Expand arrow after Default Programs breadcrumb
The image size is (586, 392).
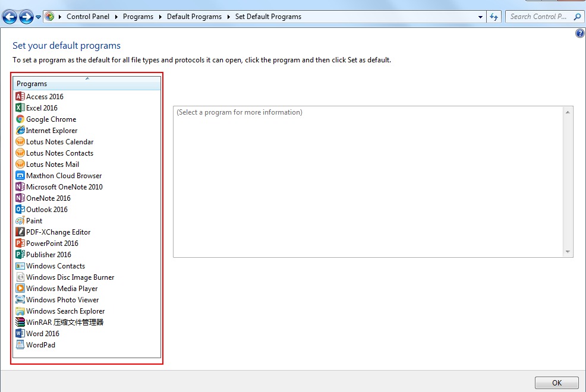tap(228, 17)
